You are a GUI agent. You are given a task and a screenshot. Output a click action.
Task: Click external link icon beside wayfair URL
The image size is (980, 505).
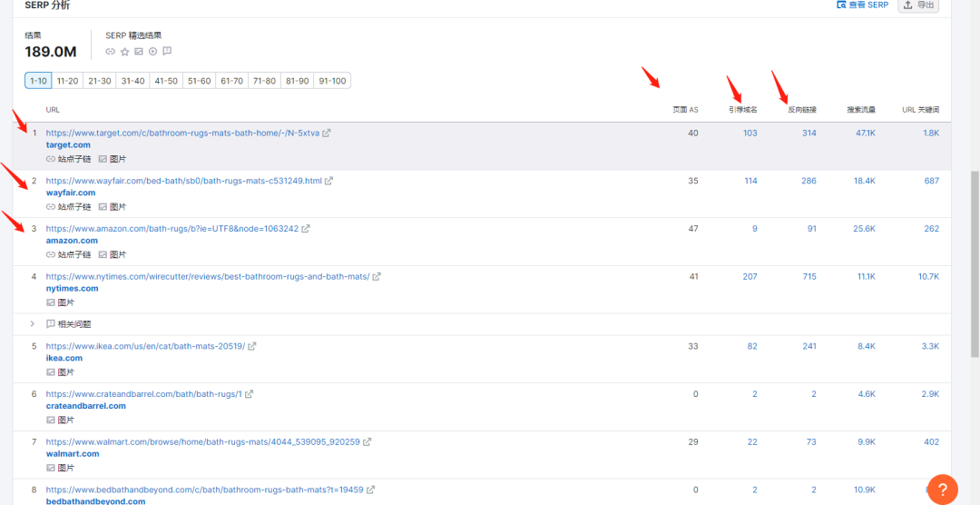pos(329,181)
